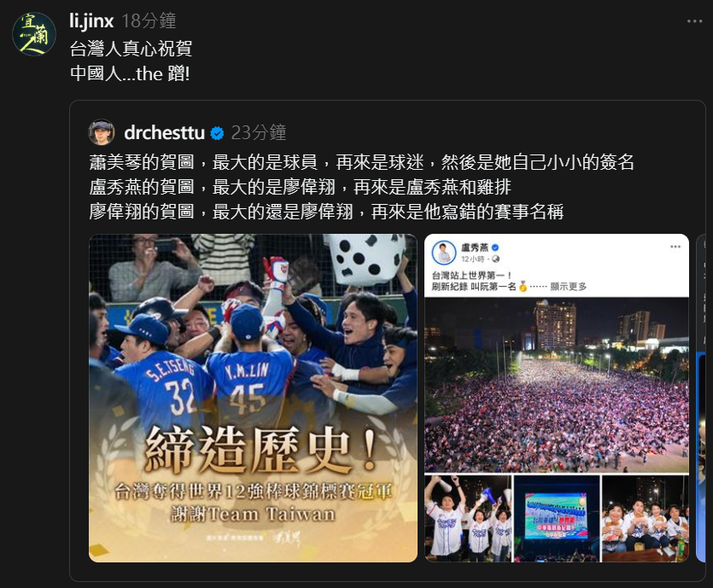
Task: Open the post's three-dot more menu
Action: pos(695,20)
